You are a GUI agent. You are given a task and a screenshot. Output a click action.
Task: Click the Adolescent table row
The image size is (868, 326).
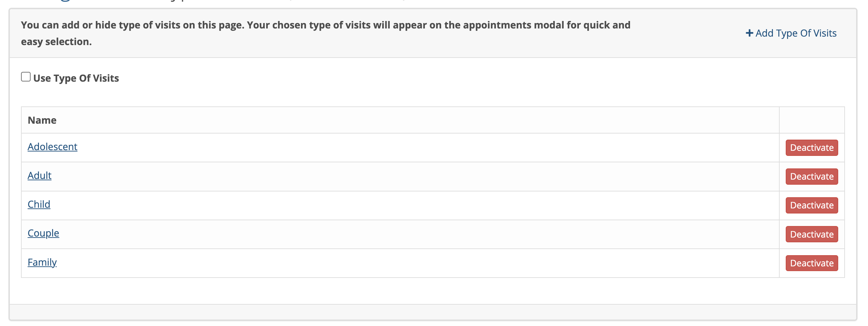point(433,148)
